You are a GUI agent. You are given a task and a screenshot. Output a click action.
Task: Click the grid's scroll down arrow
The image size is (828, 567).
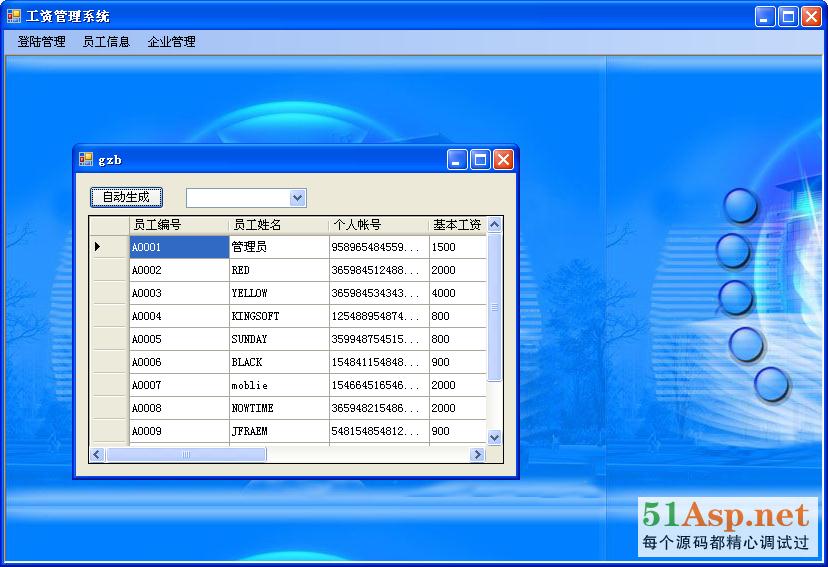pyautogui.click(x=494, y=438)
